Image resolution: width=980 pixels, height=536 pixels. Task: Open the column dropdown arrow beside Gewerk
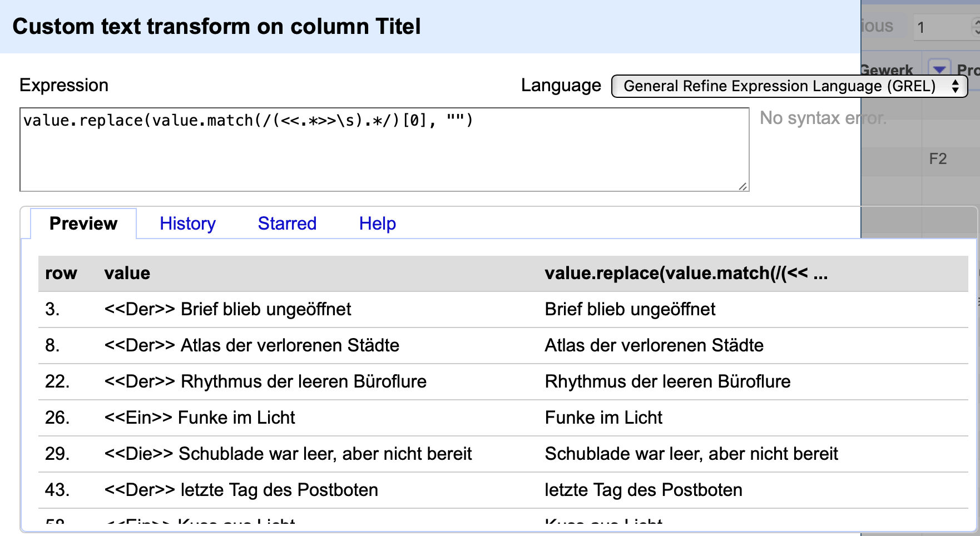coord(939,70)
